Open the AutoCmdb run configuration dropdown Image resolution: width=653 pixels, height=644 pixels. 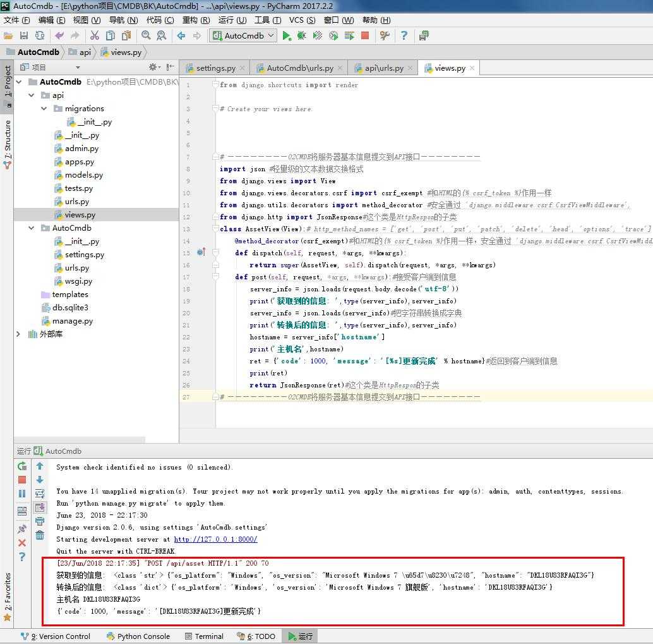[243, 36]
